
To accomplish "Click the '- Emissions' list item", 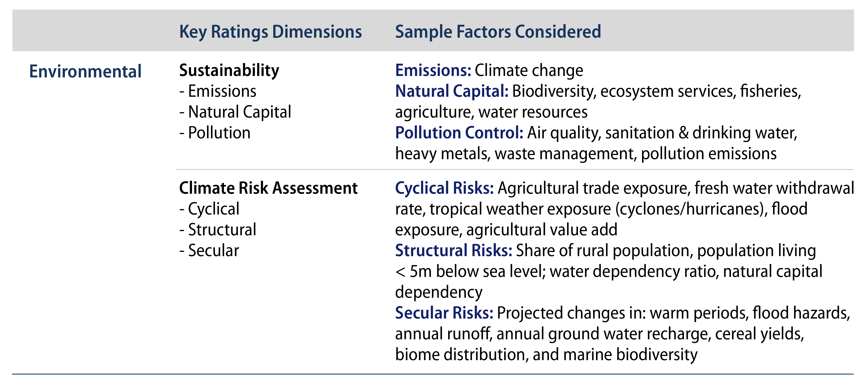I will coord(218,92).
